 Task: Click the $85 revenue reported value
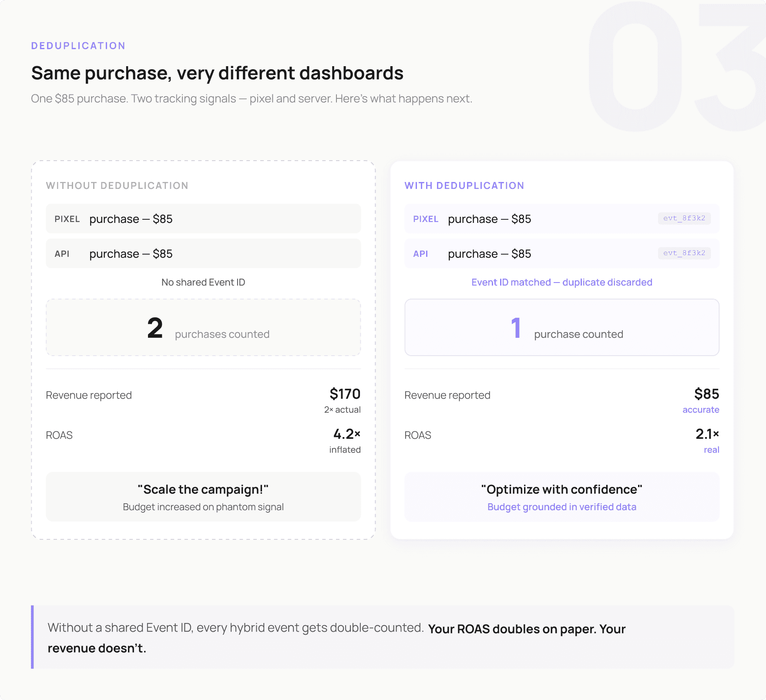point(706,394)
